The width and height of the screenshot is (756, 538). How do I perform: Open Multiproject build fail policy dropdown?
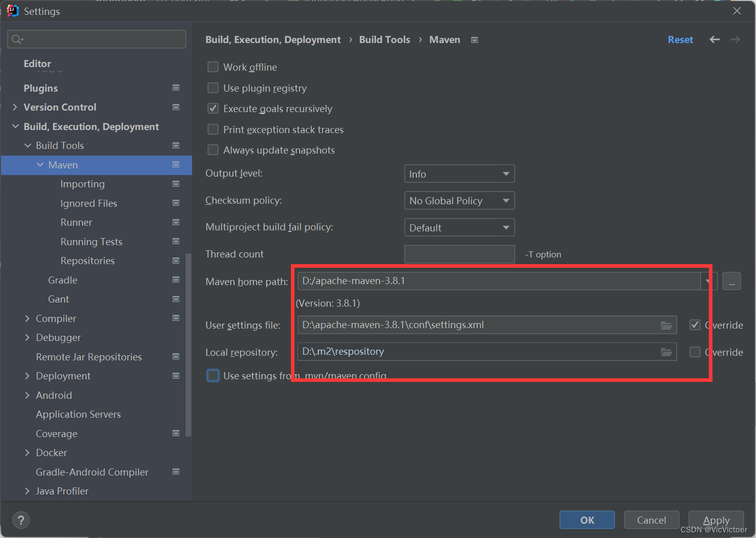459,228
